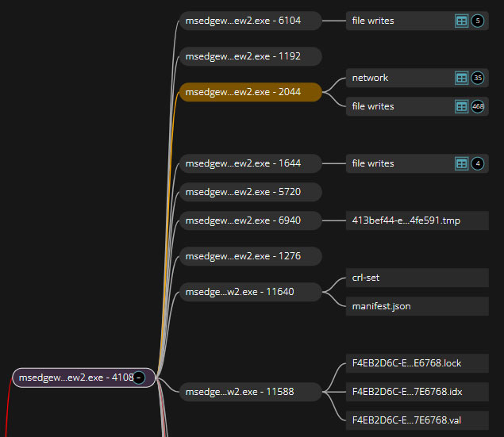Image resolution: width=504 pixels, height=437 pixels.
Task: Collapse the msedgewebview2.exe 4108 node
Action: click(139, 378)
